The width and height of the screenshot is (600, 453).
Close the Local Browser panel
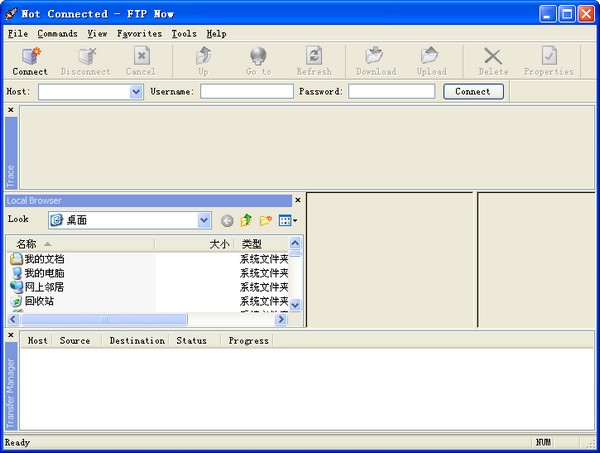click(298, 200)
